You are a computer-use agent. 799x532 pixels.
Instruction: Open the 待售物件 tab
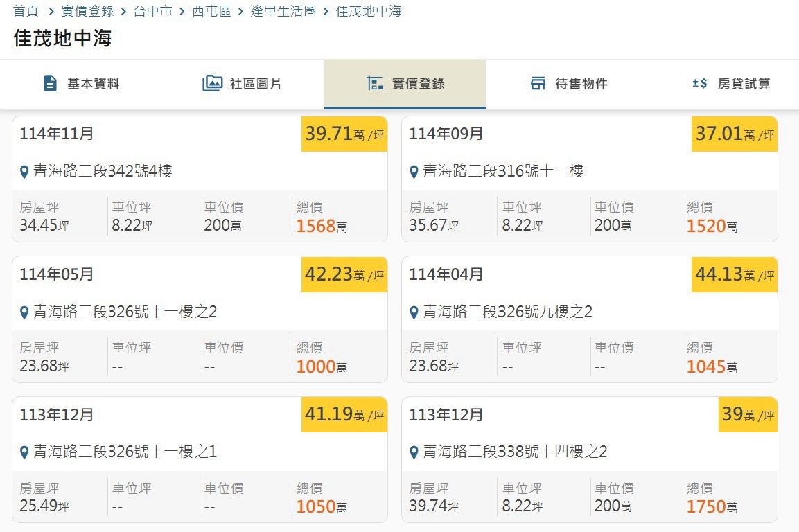point(581,84)
